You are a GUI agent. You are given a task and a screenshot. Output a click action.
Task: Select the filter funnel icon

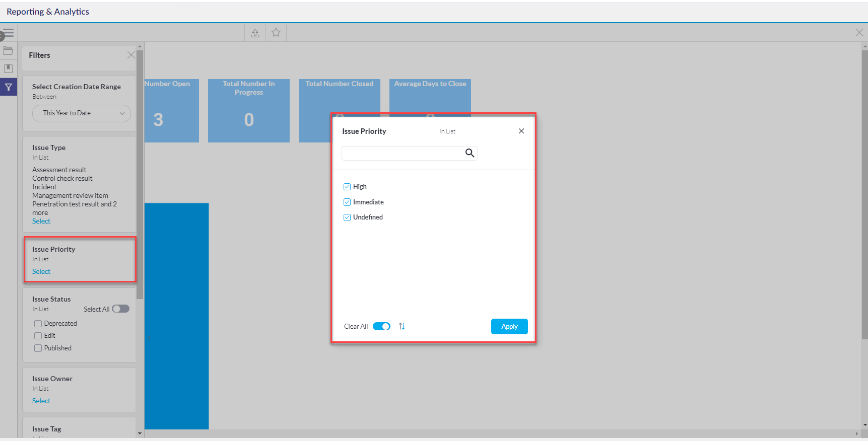9,87
